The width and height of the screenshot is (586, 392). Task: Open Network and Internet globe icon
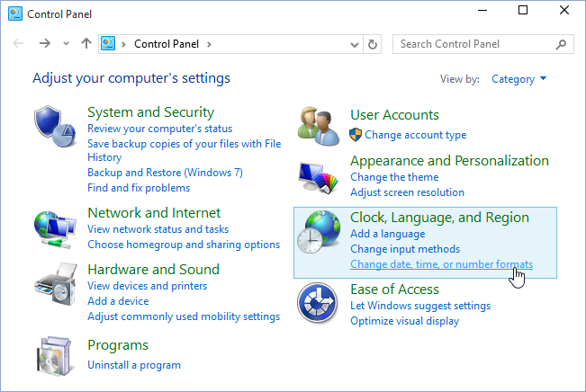pos(55,229)
